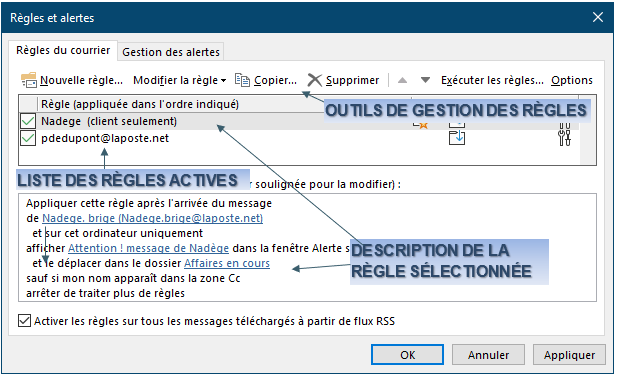Switch to the Gestion des alertes tab
617x376 pixels.
point(171,52)
